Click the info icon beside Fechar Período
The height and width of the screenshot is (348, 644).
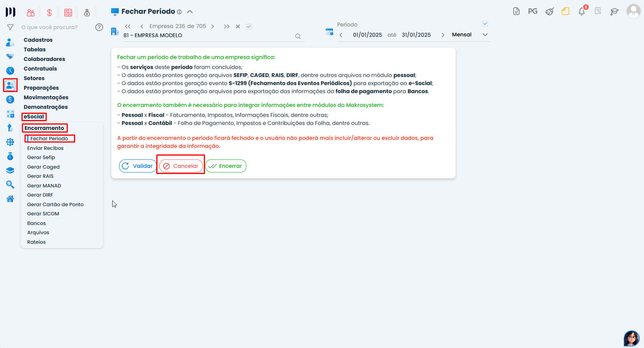179,12
